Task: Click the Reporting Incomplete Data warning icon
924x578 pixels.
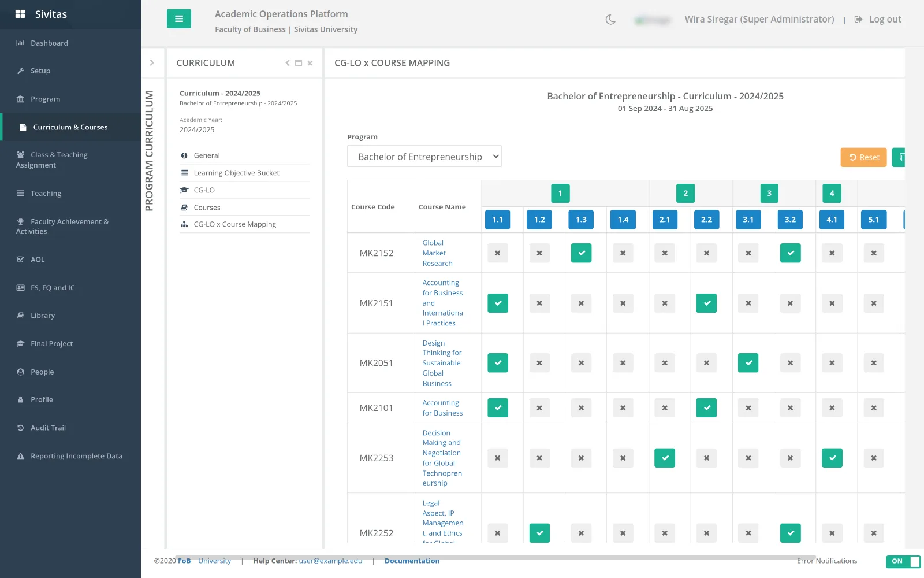Action: (20, 456)
